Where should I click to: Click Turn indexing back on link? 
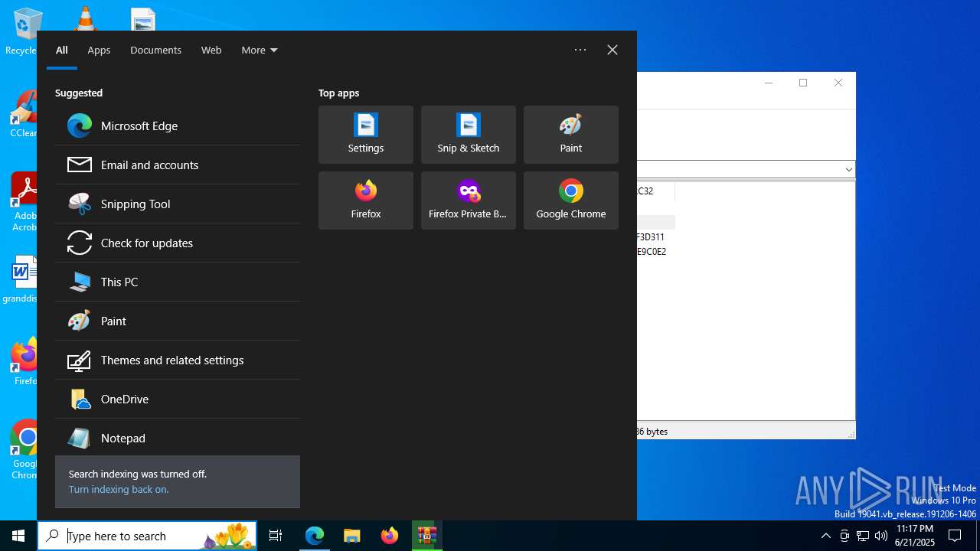[119, 489]
